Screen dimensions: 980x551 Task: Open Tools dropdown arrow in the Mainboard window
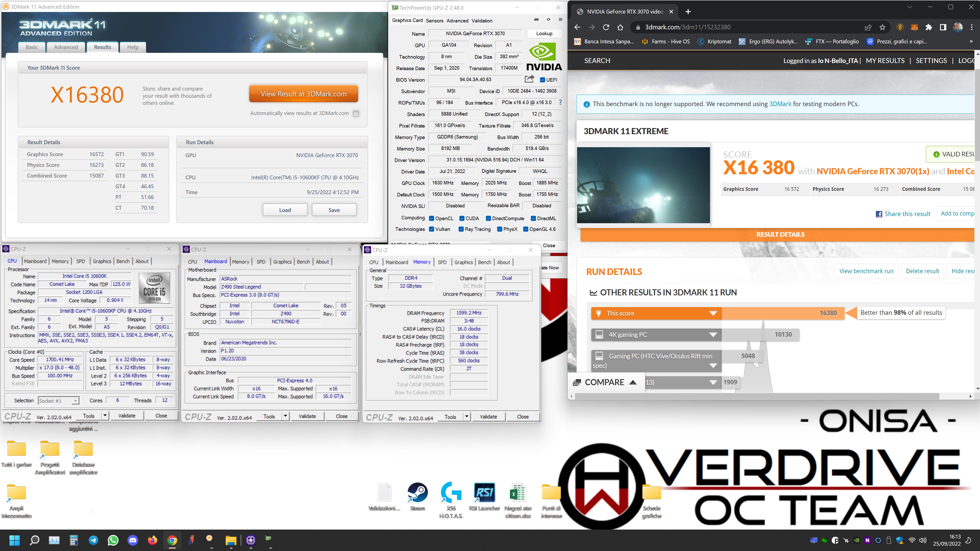tap(285, 416)
